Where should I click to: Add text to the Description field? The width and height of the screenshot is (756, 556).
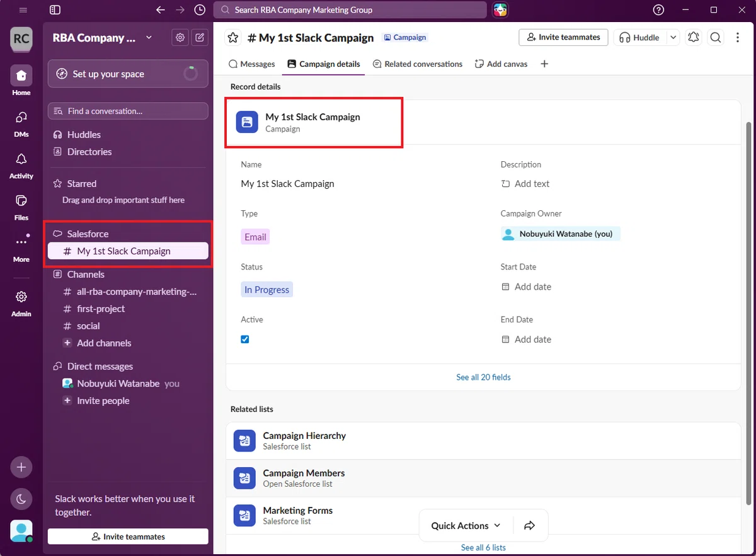525,184
